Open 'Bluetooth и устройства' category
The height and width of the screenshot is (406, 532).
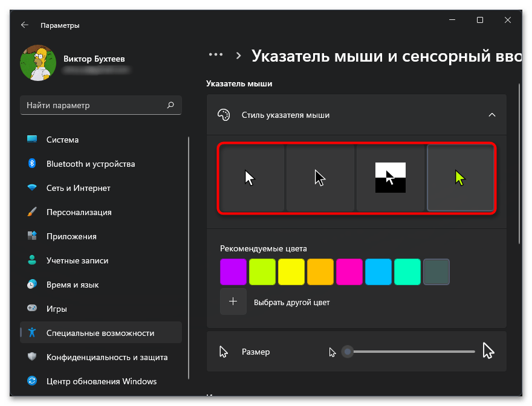(x=91, y=164)
